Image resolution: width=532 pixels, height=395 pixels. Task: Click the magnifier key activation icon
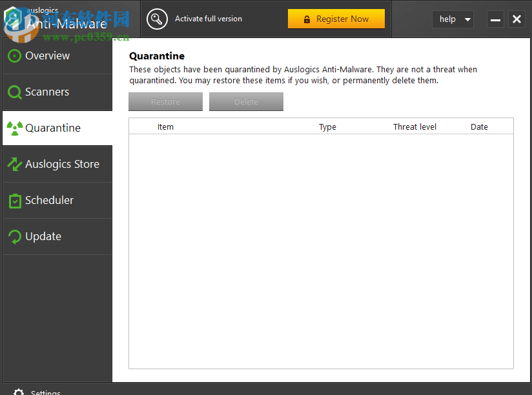coord(156,19)
